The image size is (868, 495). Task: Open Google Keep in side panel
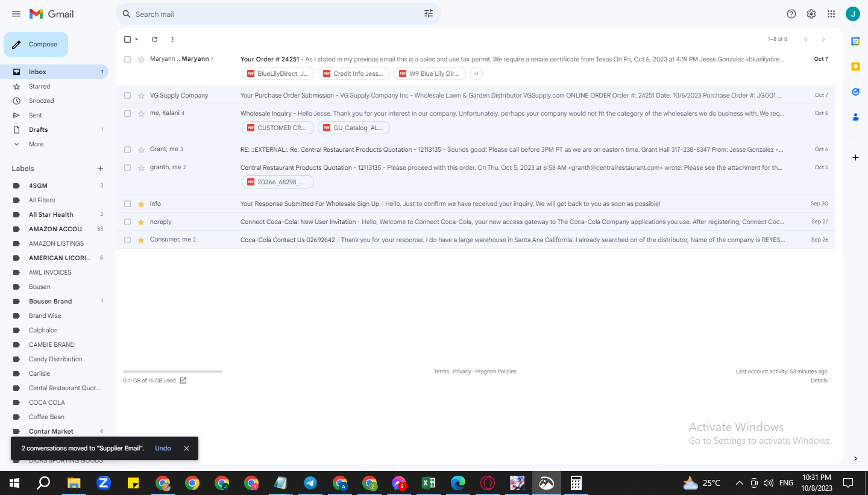click(x=855, y=66)
